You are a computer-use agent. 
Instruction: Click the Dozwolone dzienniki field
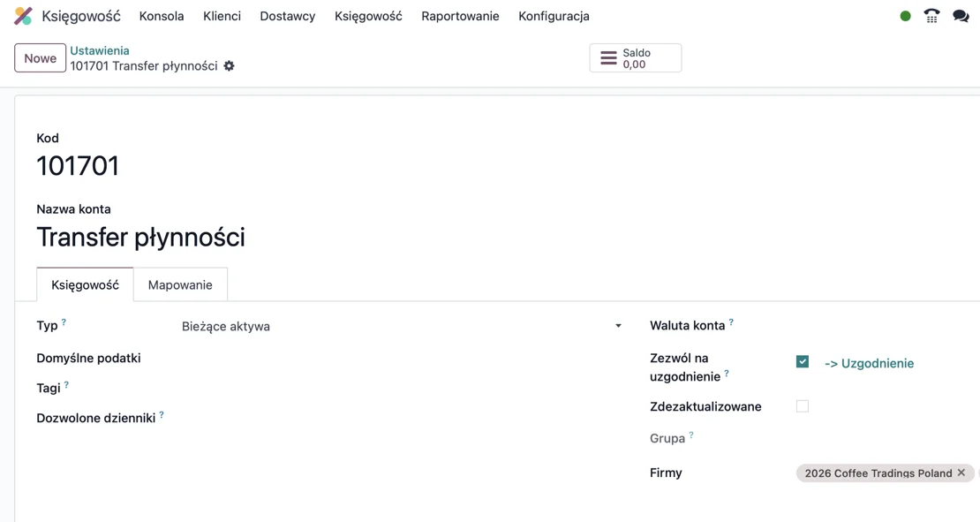403,419
